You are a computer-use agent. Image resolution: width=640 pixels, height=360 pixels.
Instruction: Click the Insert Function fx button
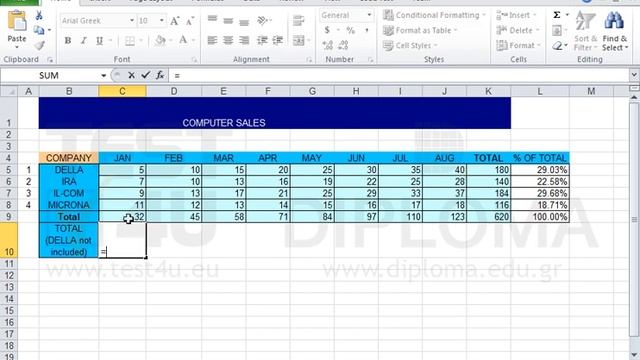160,75
